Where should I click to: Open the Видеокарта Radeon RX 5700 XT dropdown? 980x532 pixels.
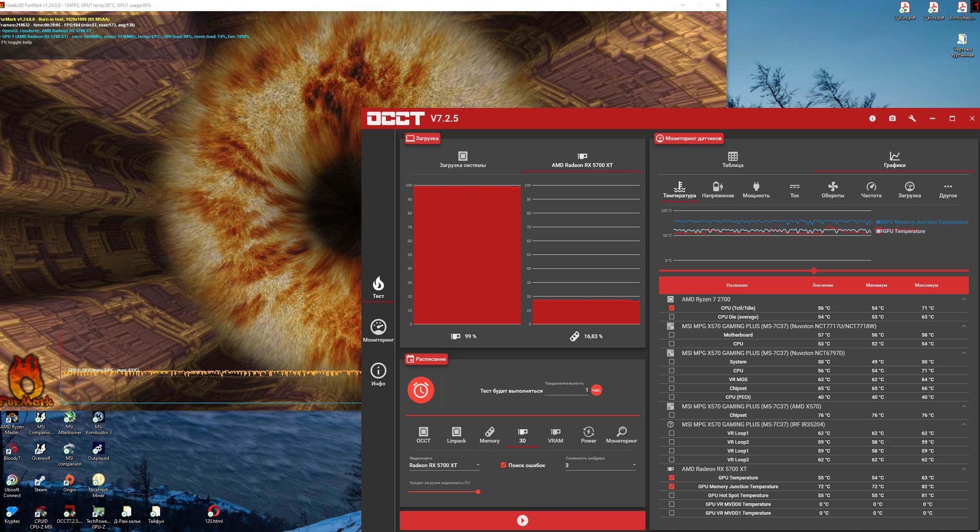pyautogui.click(x=444, y=465)
